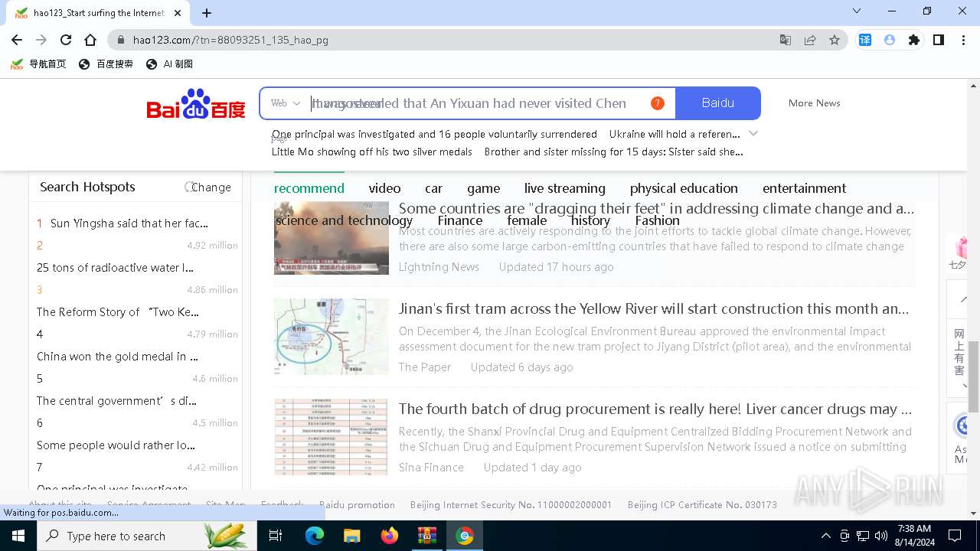
Task: Open the translator extension icon
Action: [x=865, y=40]
